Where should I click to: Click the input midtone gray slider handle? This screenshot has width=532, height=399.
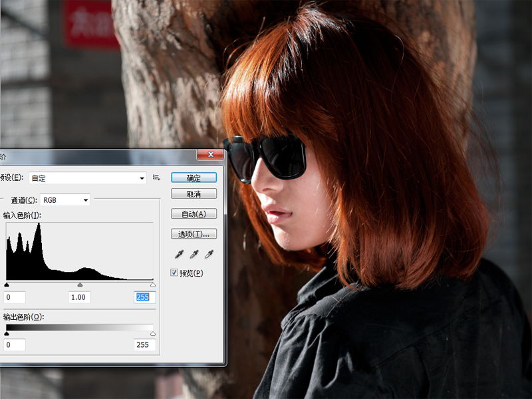[80, 285]
